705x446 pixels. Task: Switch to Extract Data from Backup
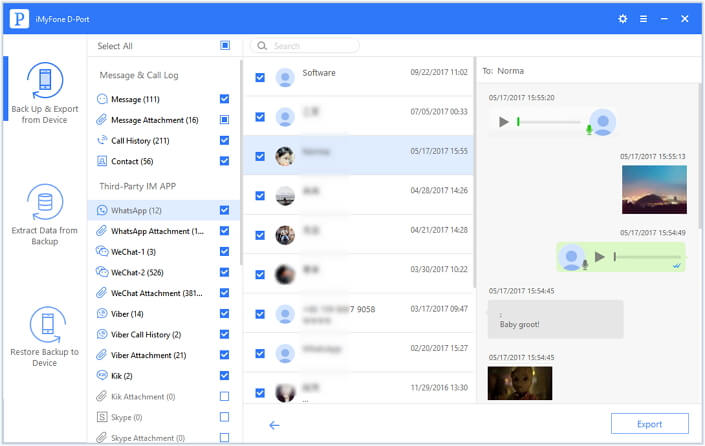[x=45, y=214]
